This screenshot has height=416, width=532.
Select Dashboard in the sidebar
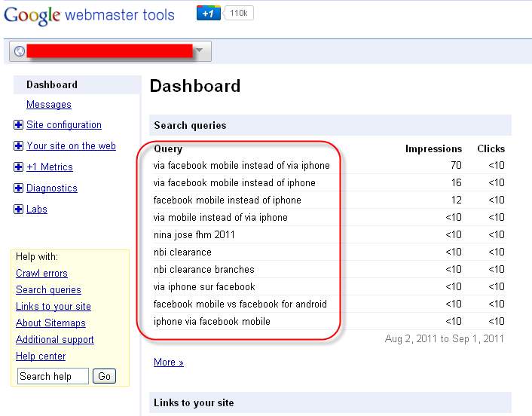(x=52, y=84)
